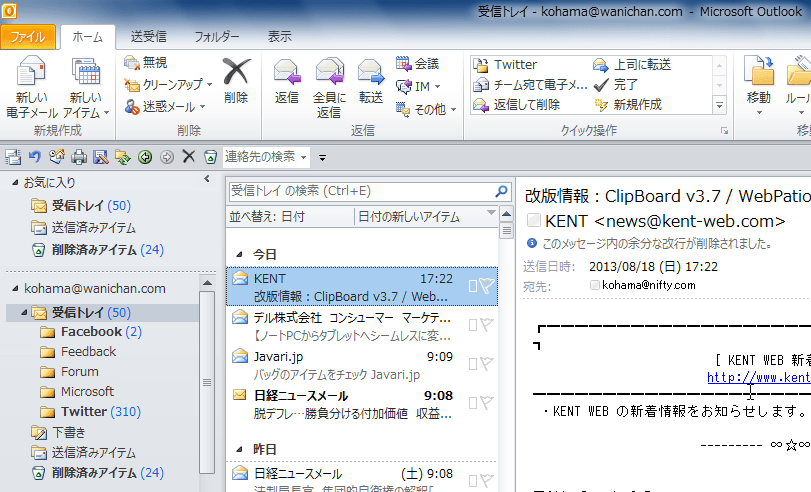Viewport: 811px width, 492px height.
Task: Click send/receive all folders in quick access toolbar
Action: [x=13, y=157]
